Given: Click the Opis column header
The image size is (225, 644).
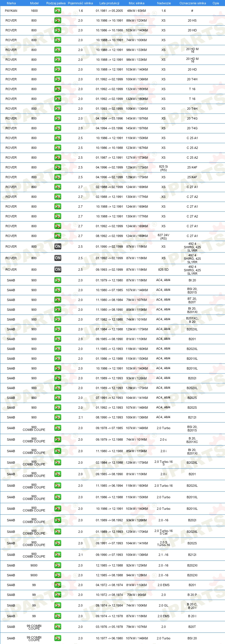Looking at the screenshot, I should [x=216, y=3].
